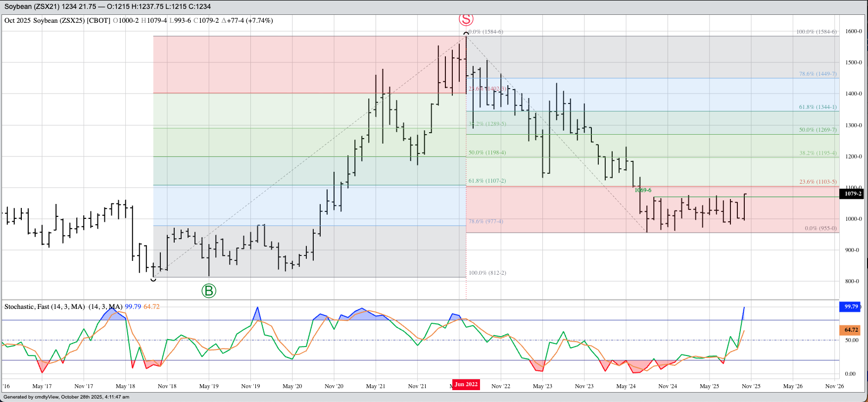Click the 38.2% (1195-4) Fibonacci label
The image size is (868, 402).
[x=818, y=153]
